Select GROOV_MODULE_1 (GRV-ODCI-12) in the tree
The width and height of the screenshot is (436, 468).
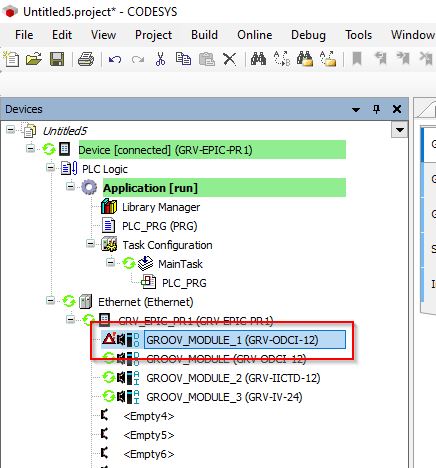pyautogui.click(x=232, y=340)
